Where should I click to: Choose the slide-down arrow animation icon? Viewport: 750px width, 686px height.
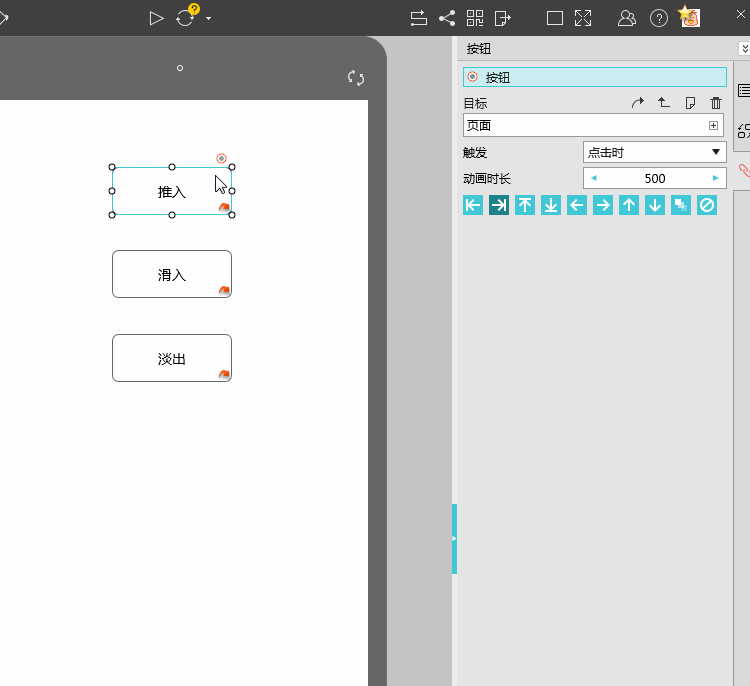click(655, 205)
